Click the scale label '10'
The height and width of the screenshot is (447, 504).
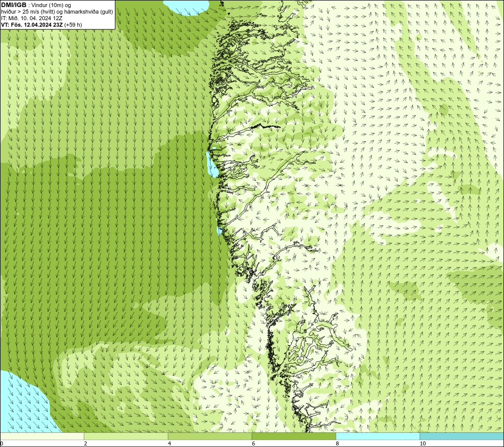tap(423, 443)
